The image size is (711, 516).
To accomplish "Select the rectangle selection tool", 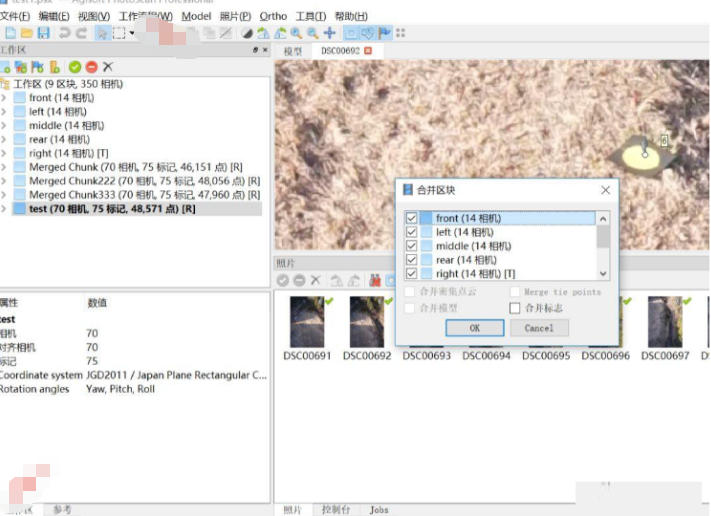I will click(119, 33).
